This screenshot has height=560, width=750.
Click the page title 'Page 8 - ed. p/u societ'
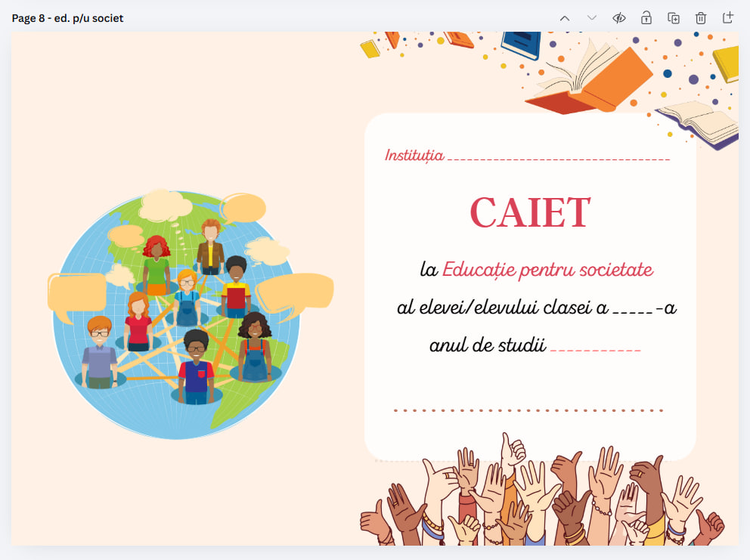68,18
